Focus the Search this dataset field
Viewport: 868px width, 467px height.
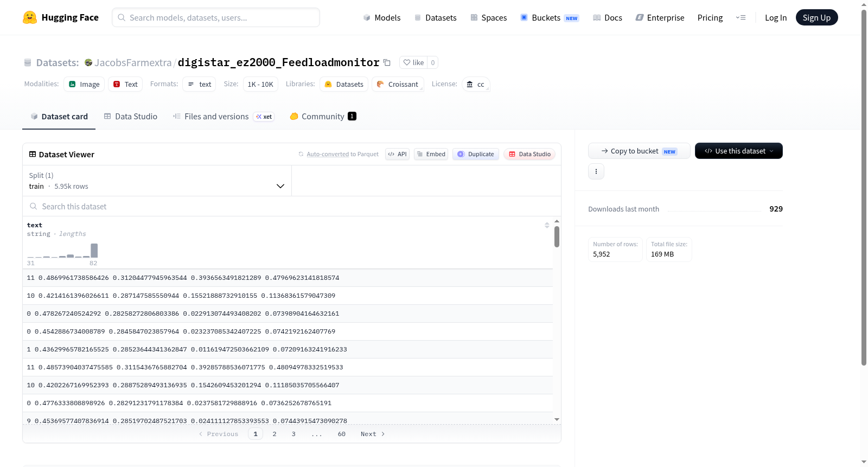292,206
